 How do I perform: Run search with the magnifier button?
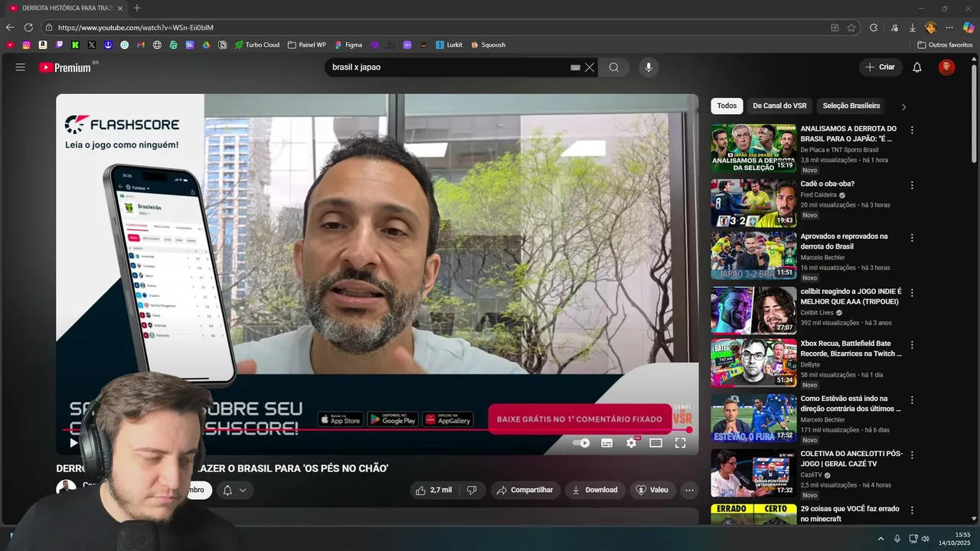(614, 67)
